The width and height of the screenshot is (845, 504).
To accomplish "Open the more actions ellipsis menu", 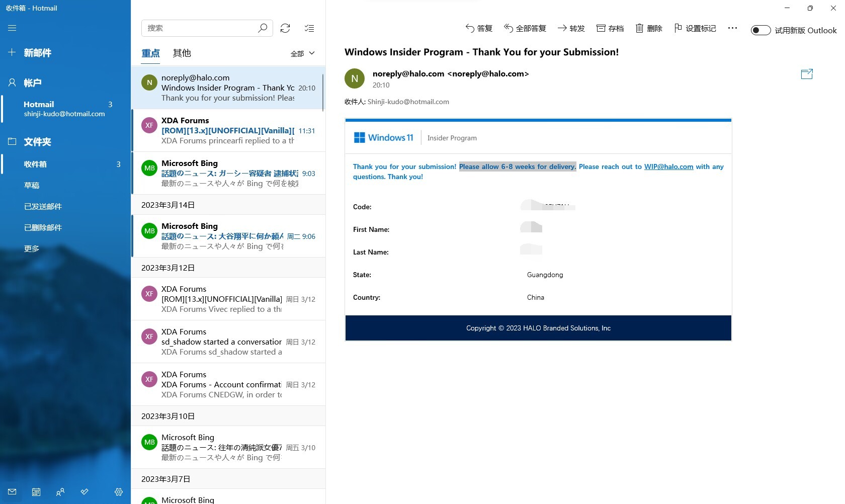I will [732, 28].
